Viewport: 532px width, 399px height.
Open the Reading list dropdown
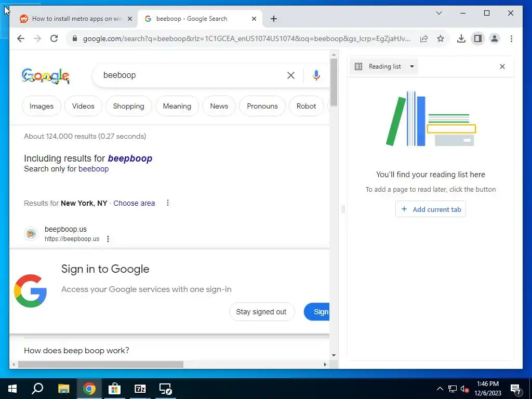384,66
